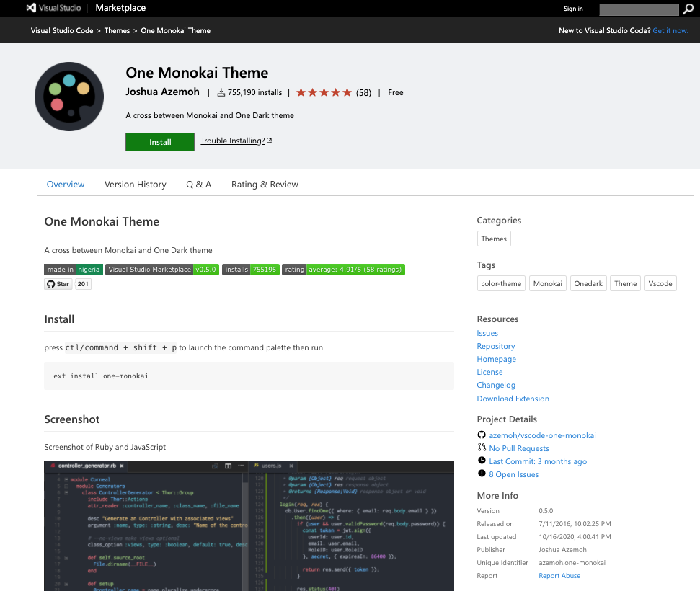This screenshot has height=591, width=700.
Task: Click the GitHub icon beside azemoh/vscode-one-monokai
Action: point(482,435)
